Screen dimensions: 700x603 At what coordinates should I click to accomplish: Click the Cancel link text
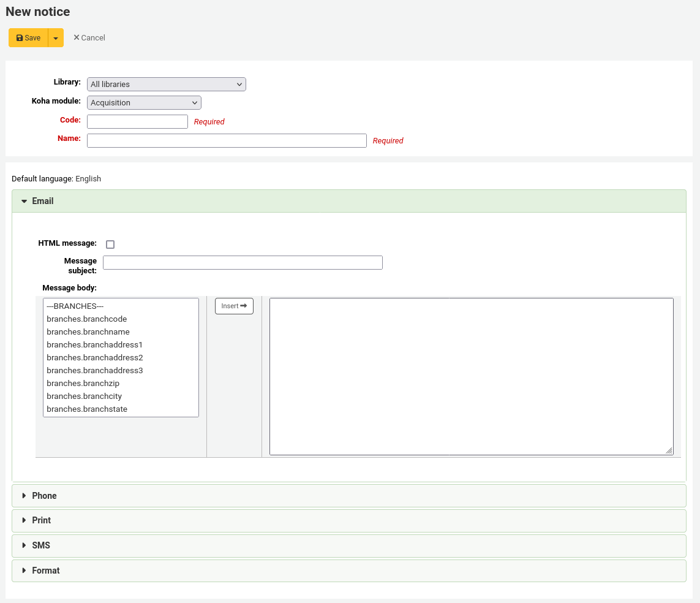click(92, 37)
